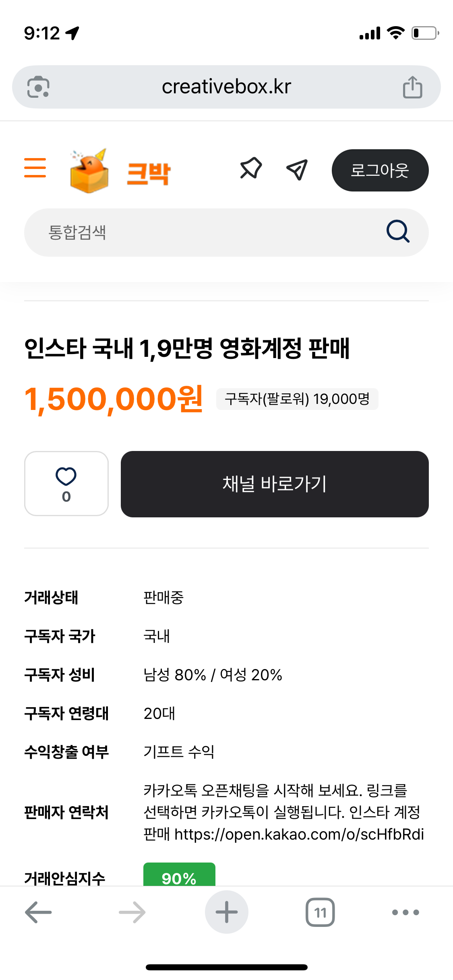453x980 pixels.
Task: Open the KakaoTalk open chat link
Action: click(x=299, y=834)
